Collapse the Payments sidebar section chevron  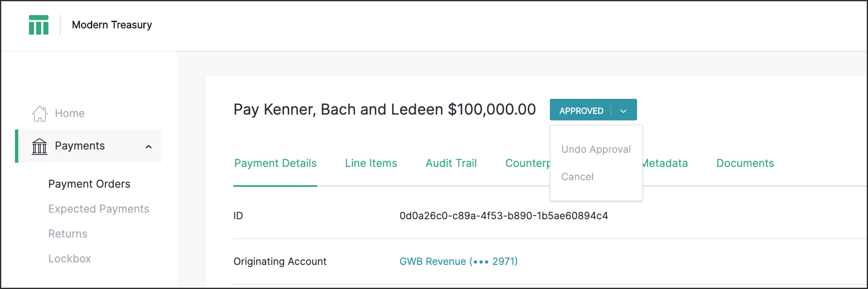[148, 147]
